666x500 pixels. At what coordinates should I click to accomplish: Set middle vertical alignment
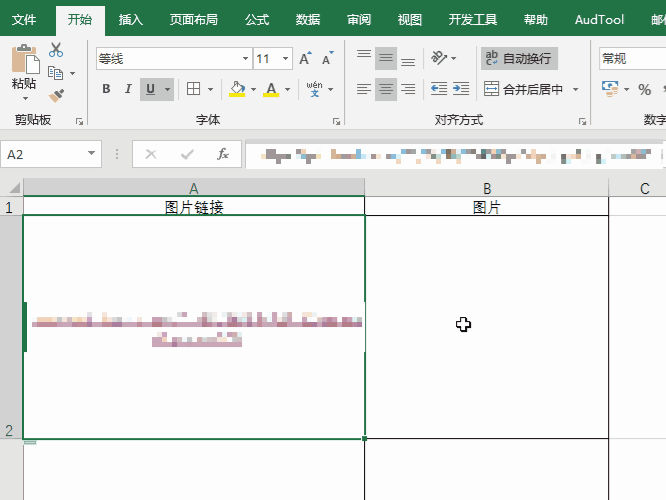point(386,59)
